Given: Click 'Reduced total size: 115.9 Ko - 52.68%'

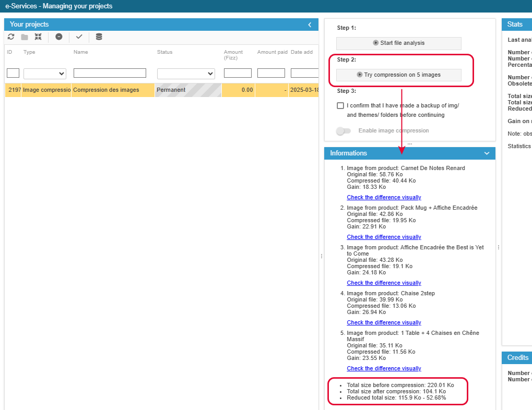Looking at the screenshot, I should click(396, 398).
